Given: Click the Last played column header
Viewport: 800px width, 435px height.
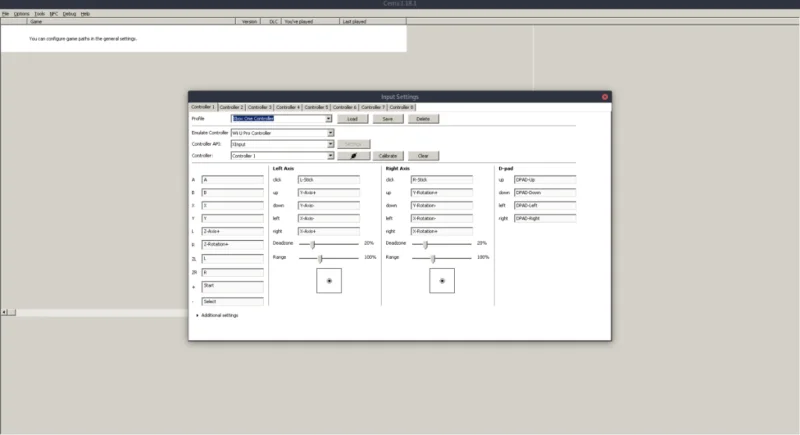Looking at the screenshot, I should (x=373, y=21).
